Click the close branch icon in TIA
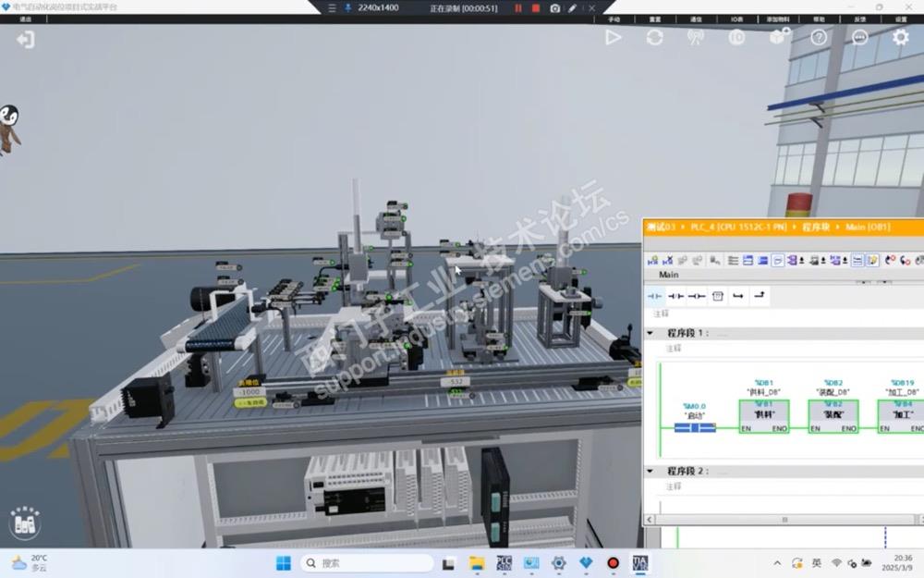The height and width of the screenshot is (578, 924). pyautogui.click(x=760, y=295)
